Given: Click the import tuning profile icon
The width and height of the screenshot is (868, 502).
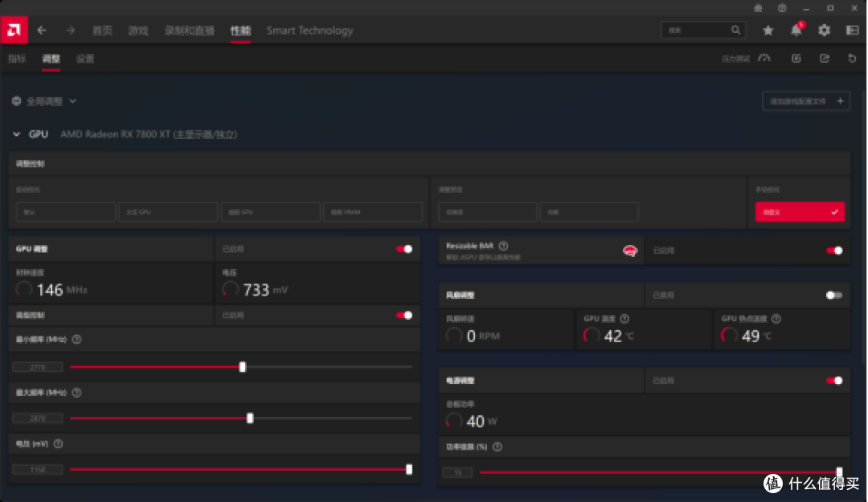Looking at the screenshot, I should [796, 58].
